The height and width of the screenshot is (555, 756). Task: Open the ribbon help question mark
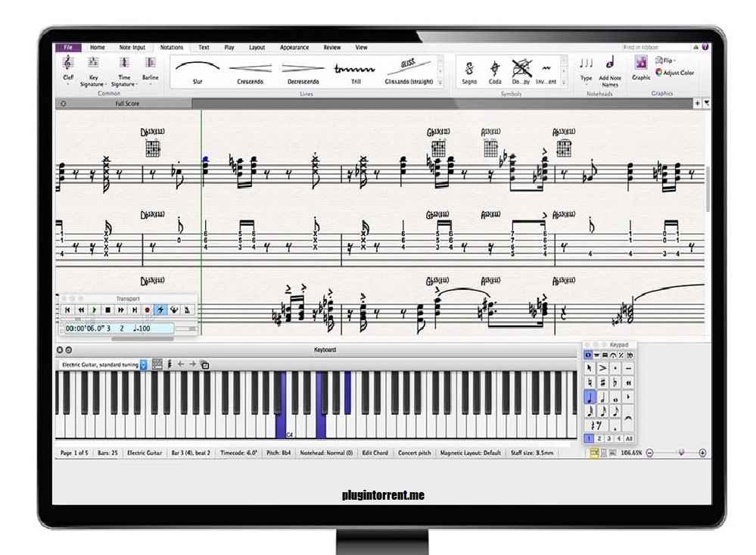tap(705, 47)
